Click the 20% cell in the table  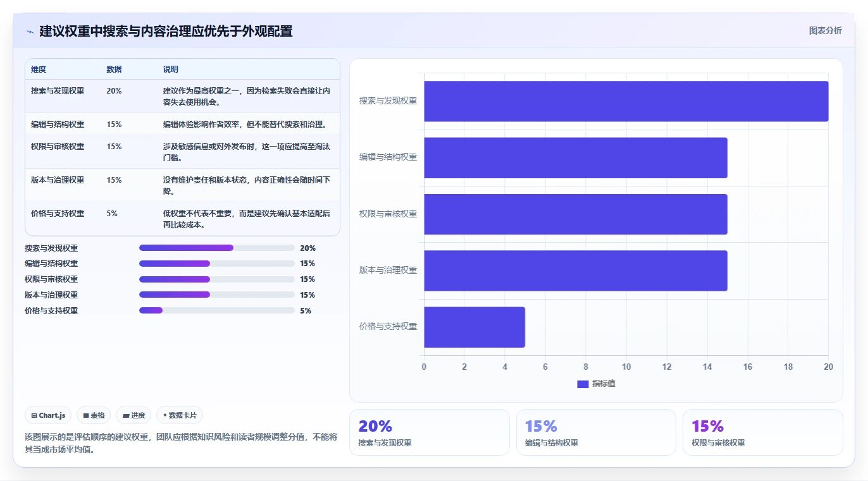tap(114, 91)
